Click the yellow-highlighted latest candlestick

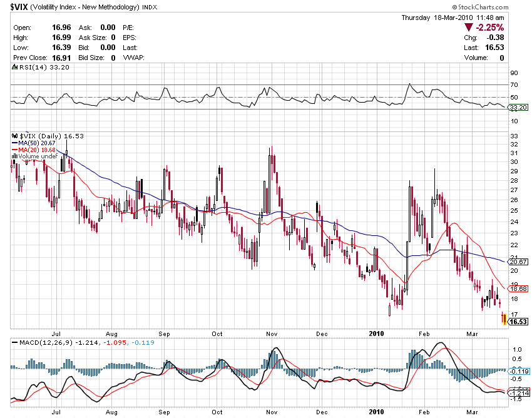point(505,319)
